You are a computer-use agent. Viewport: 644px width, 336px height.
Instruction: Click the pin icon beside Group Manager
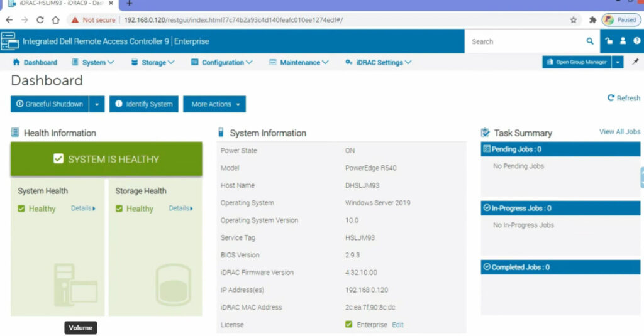tap(635, 62)
